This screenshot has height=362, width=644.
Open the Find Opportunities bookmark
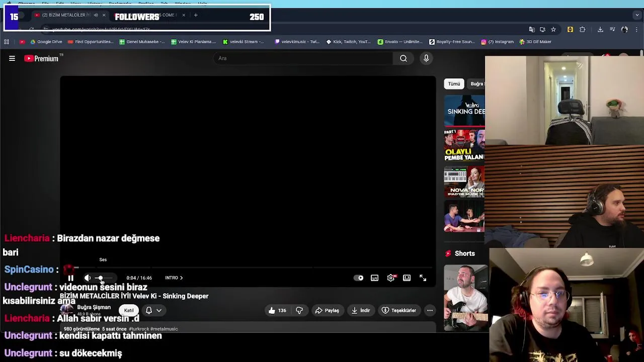91,42
